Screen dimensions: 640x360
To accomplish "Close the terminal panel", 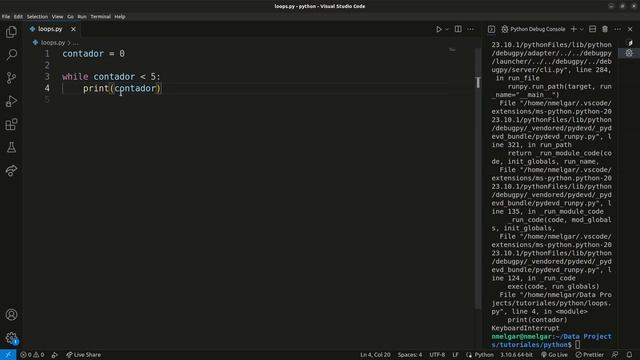I will [630, 29].
